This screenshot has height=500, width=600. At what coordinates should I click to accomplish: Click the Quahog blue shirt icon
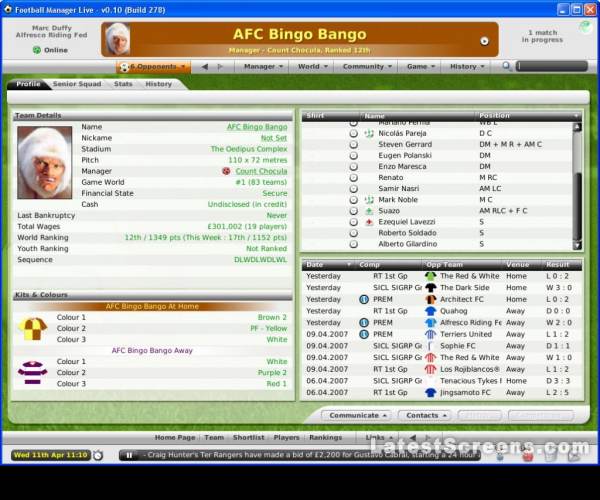(x=430, y=311)
